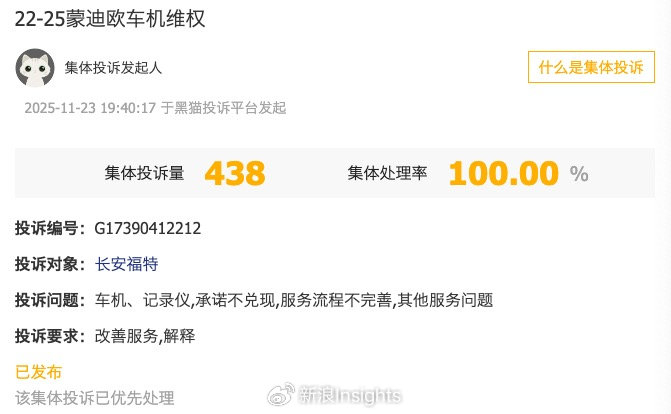Click the 投诉问题 description text
Image resolution: width=671 pixels, height=414 pixels.
click(x=294, y=300)
